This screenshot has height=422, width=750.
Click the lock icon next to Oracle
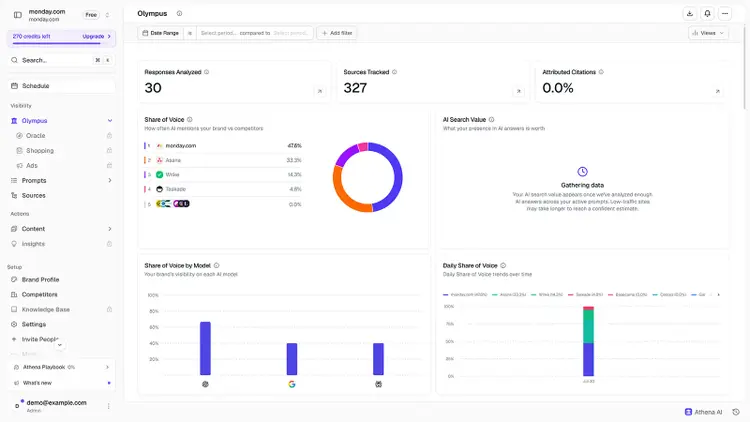coord(109,135)
